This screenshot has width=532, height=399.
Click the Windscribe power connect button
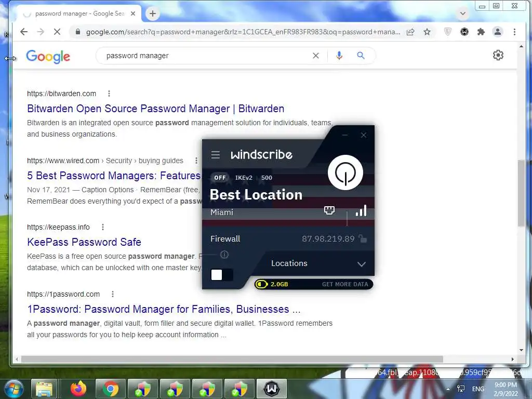[x=345, y=172]
